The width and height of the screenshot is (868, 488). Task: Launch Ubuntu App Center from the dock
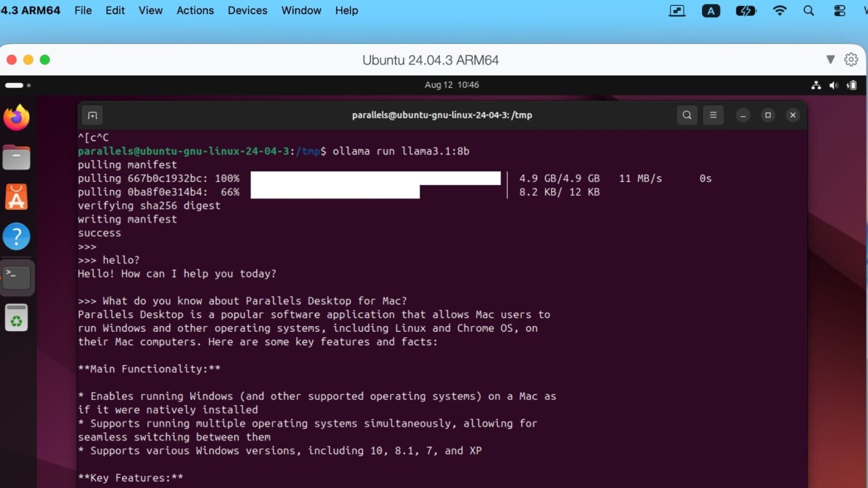pyautogui.click(x=16, y=197)
